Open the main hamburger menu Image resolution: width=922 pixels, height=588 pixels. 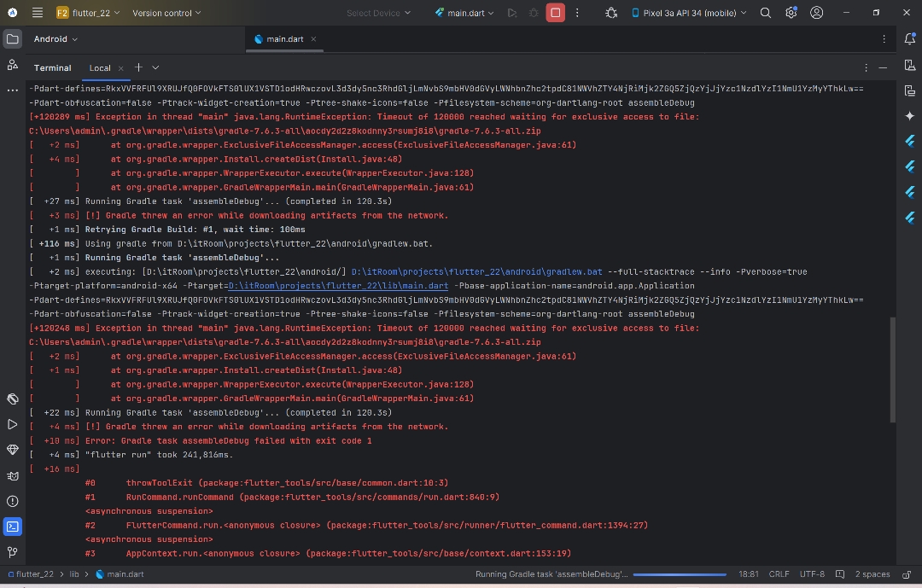click(x=37, y=12)
